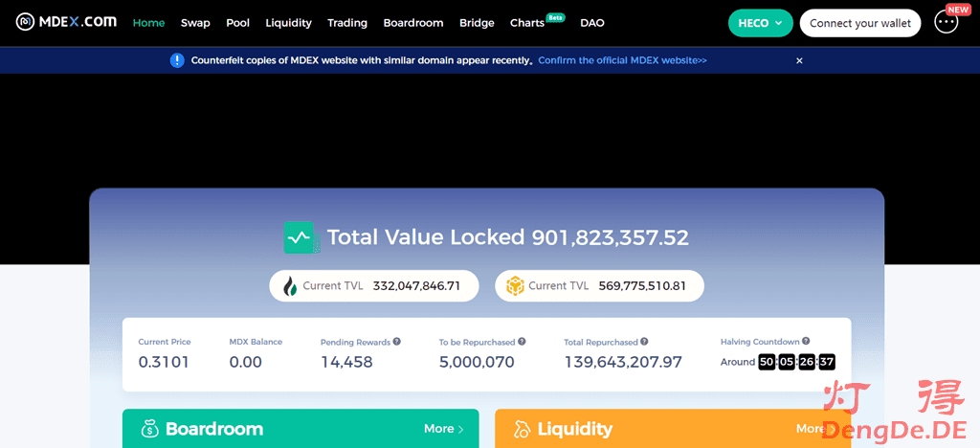Image resolution: width=980 pixels, height=448 pixels.
Task: Open the three-dots more menu icon
Action: click(x=946, y=23)
